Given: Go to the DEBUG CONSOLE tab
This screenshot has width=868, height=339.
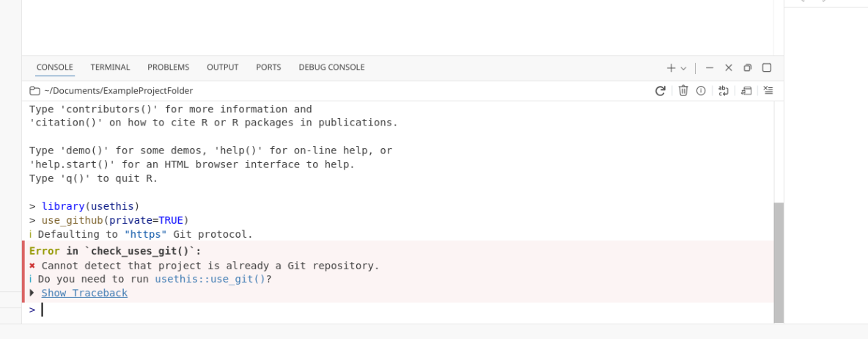Looking at the screenshot, I should click(331, 68).
